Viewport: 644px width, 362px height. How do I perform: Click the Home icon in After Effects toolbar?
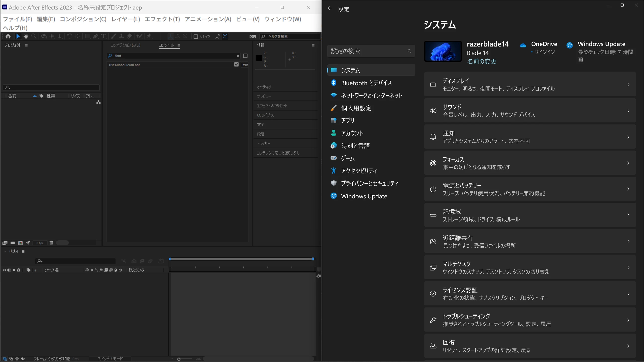click(x=8, y=36)
